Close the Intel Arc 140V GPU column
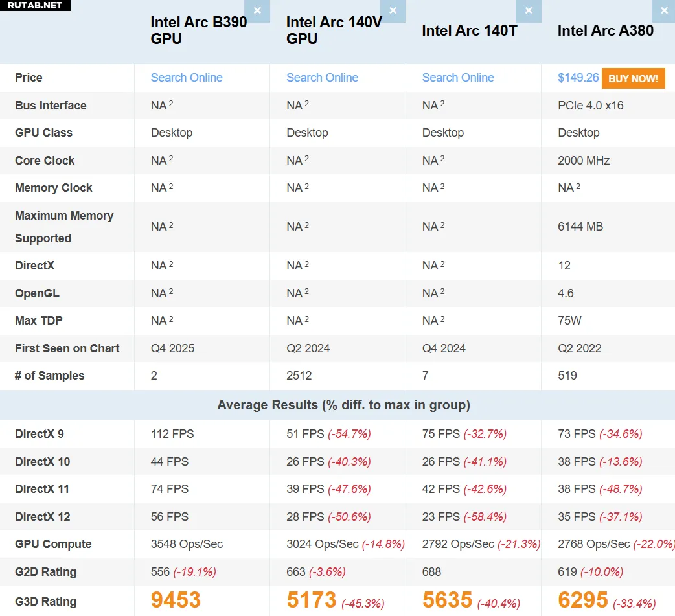Screen dimensions: 675x616 393,11
